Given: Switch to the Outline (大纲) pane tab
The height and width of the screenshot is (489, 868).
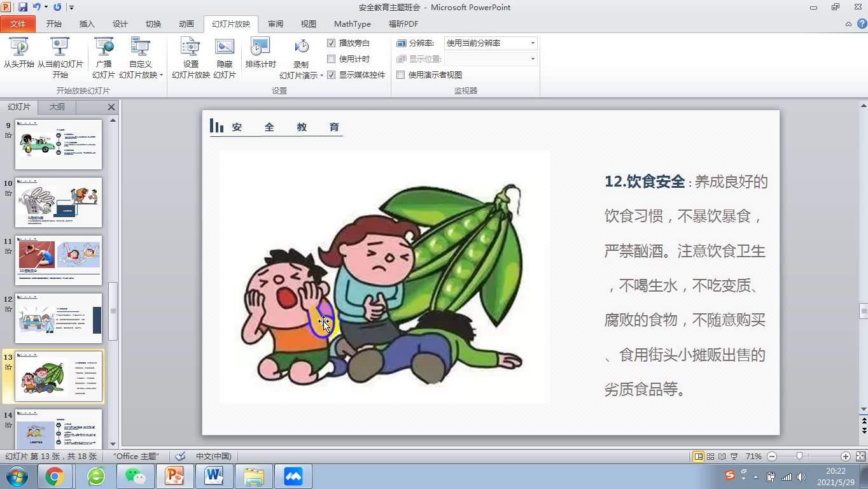Looking at the screenshot, I should click(x=57, y=107).
